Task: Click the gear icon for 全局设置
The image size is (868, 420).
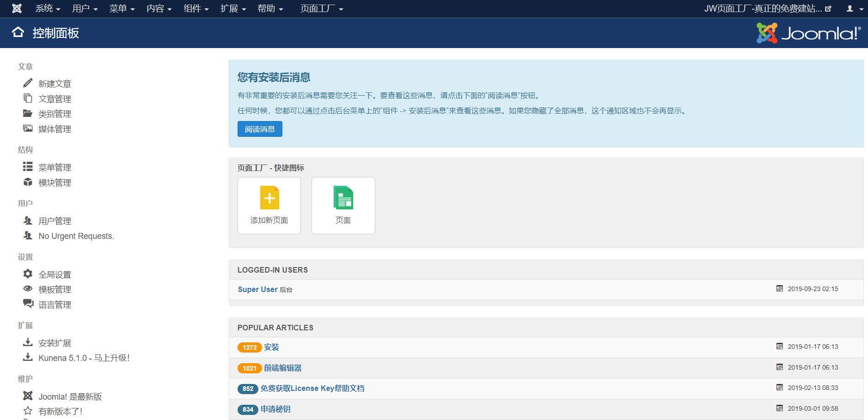Action: (x=28, y=274)
